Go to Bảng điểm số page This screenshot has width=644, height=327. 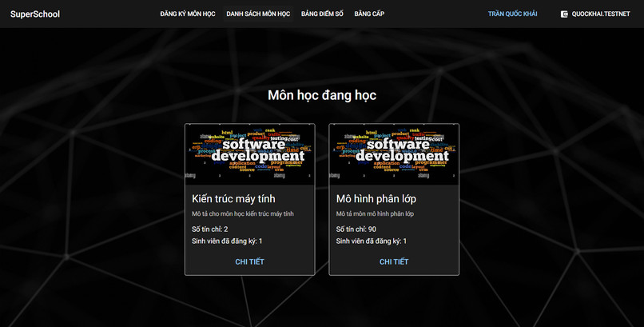click(x=322, y=14)
